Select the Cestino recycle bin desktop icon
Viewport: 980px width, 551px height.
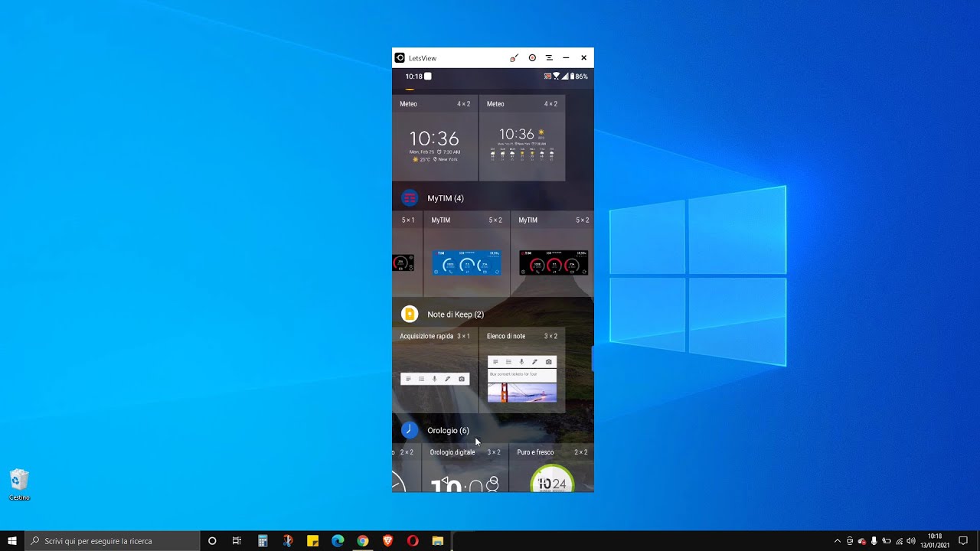tap(19, 485)
